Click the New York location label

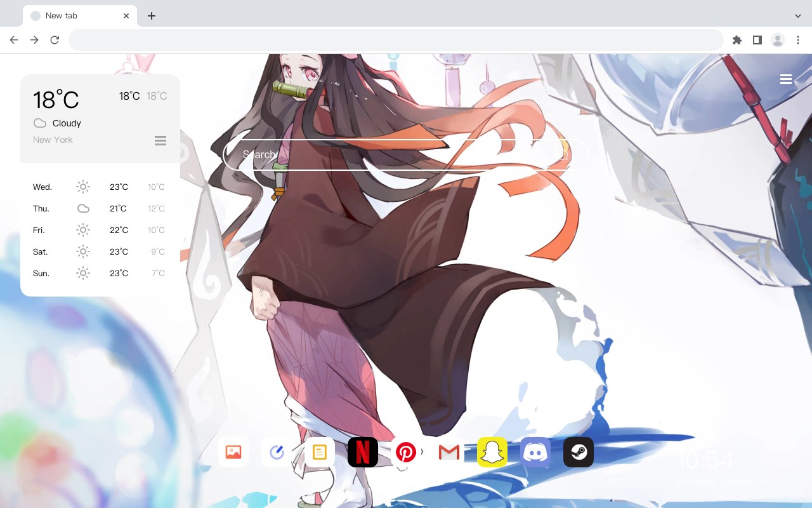coord(53,140)
